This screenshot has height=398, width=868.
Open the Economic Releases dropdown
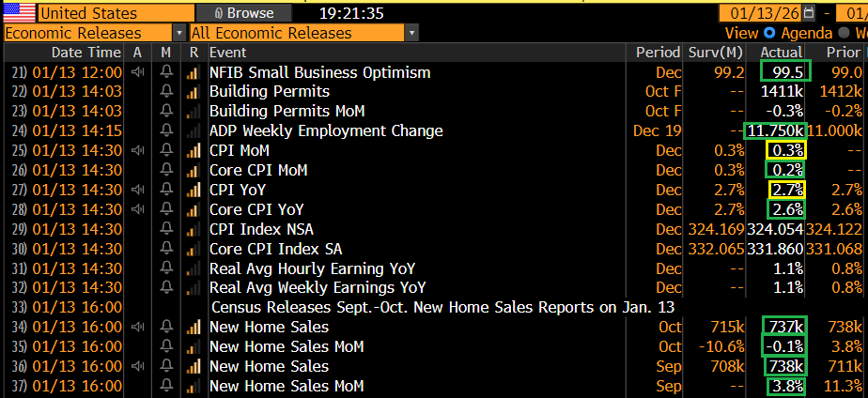point(92,33)
